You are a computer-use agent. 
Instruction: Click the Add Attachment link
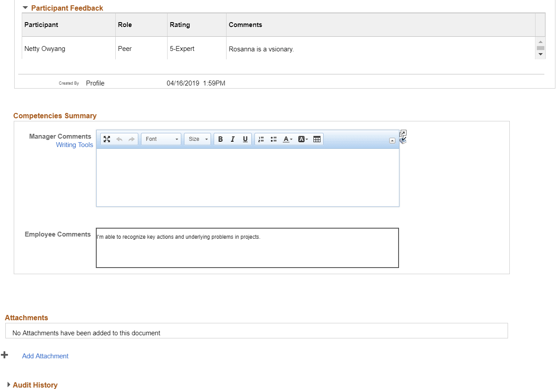pyautogui.click(x=45, y=356)
